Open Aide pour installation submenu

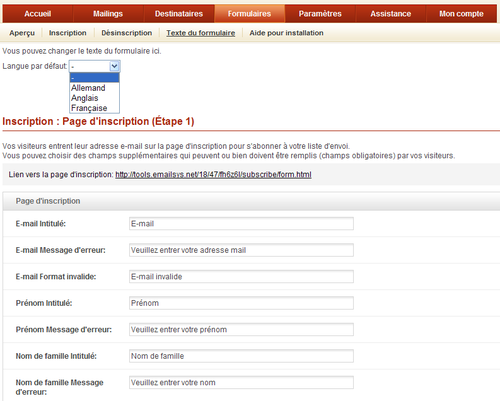[x=286, y=33]
